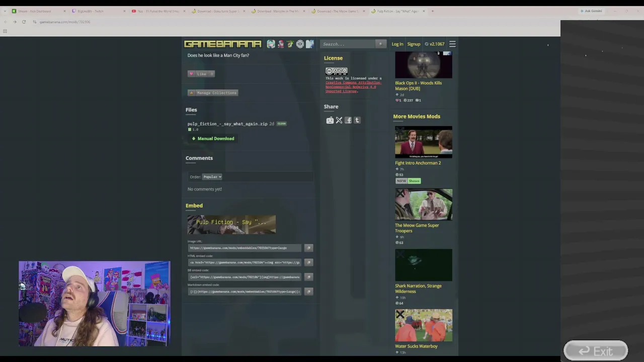Select the HTML embed code field

pyautogui.click(x=245, y=262)
